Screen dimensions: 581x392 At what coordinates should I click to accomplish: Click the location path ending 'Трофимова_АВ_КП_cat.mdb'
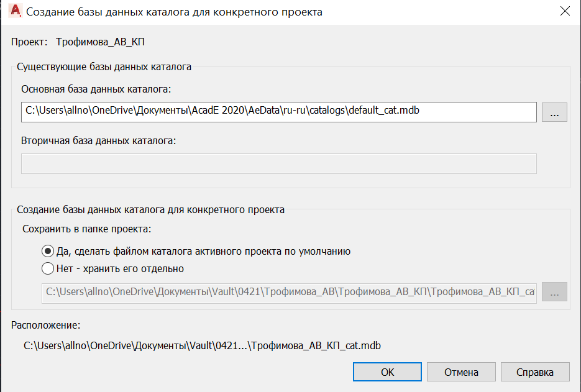[x=203, y=345]
